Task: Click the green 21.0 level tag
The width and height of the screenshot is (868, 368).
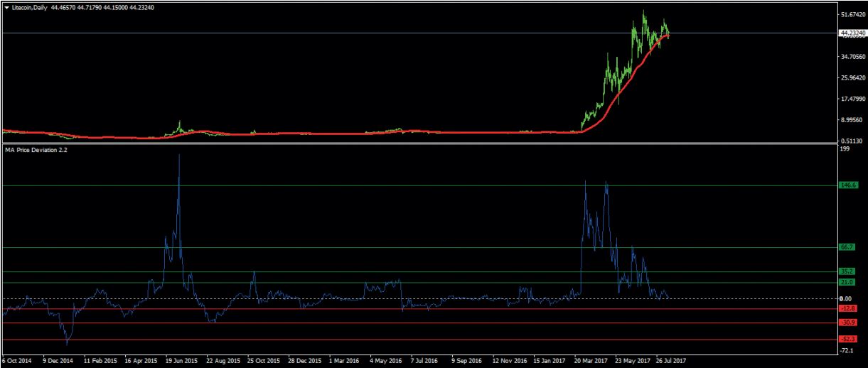Action: point(846,283)
